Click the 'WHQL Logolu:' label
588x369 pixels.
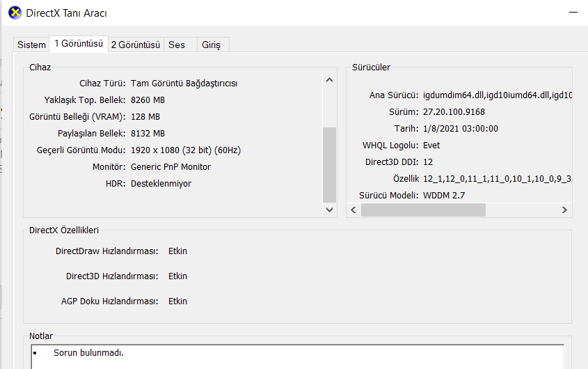[x=390, y=146]
